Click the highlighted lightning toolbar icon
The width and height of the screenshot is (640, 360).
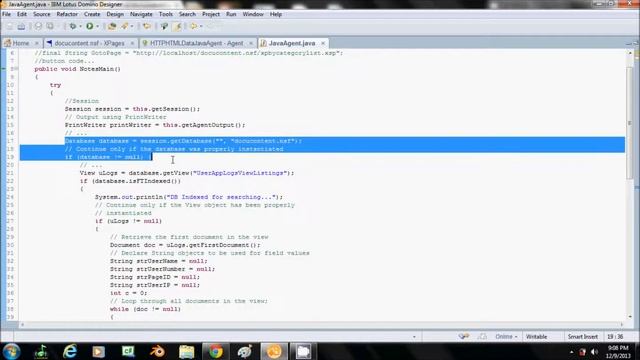point(177,27)
